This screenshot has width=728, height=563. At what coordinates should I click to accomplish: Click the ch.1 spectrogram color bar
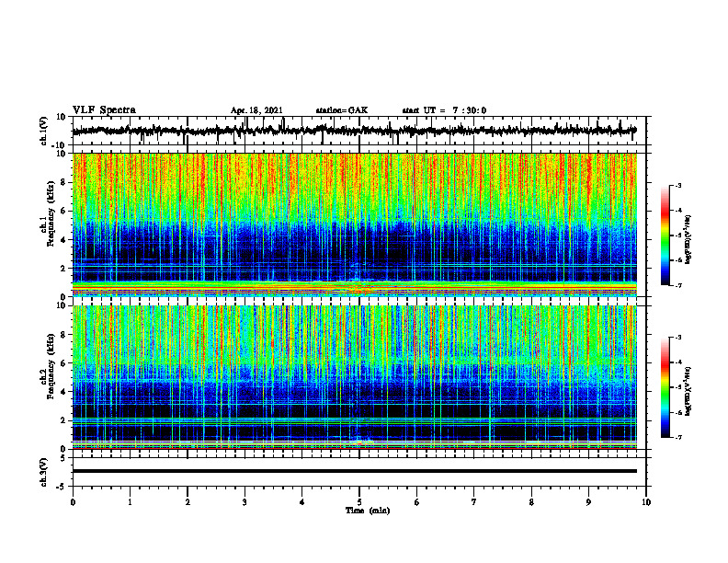[665, 236]
